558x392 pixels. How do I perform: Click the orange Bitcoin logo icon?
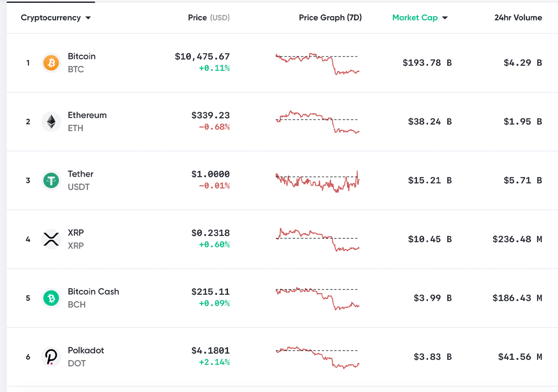click(51, 63)
